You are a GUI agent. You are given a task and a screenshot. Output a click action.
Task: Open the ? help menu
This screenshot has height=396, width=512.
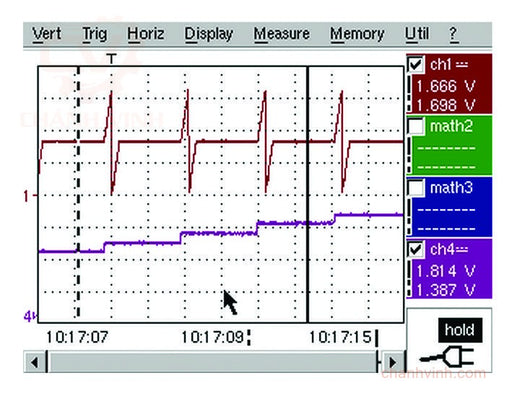(453, 34)
